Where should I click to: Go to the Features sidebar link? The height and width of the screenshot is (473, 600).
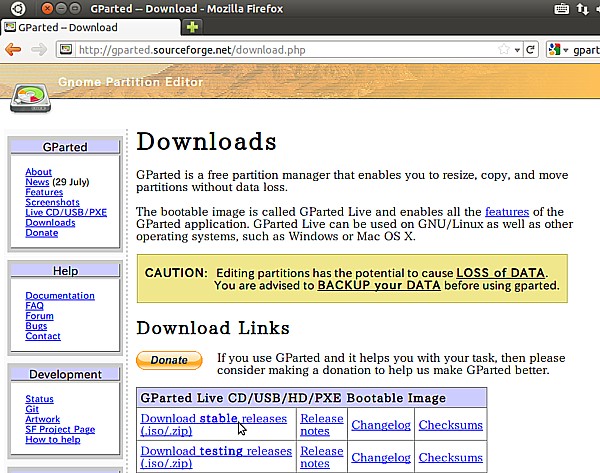44,192
